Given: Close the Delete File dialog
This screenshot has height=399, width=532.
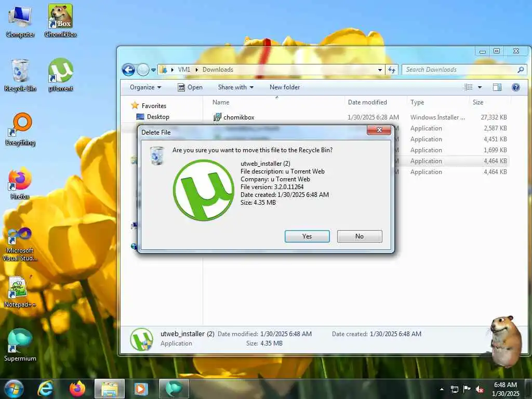Looking at the screenshot, I should click(x=379, y=130).
